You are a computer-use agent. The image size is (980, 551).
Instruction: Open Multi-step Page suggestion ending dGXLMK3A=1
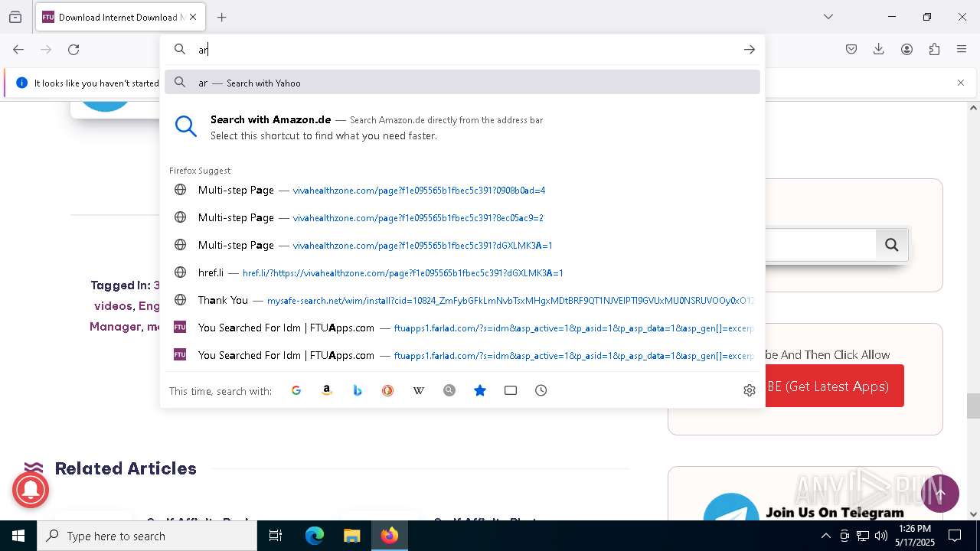click(462, 245)
